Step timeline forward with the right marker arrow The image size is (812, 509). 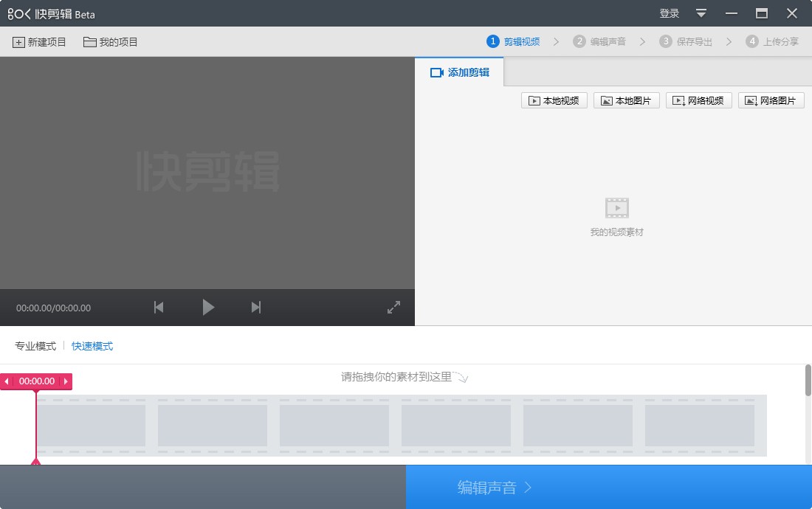66,381
